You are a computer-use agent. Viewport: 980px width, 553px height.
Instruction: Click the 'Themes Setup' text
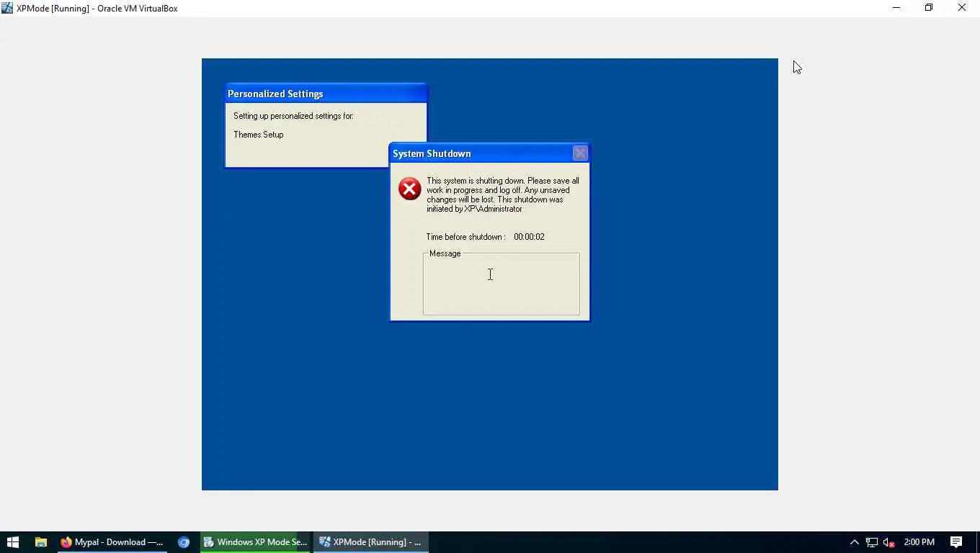point(259,135)
